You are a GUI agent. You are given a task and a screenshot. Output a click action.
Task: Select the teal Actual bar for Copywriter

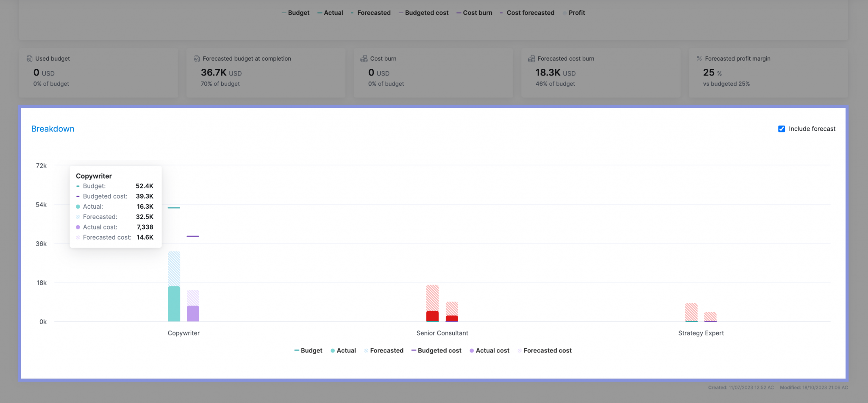pyautogui.click(x=175, y=303)
